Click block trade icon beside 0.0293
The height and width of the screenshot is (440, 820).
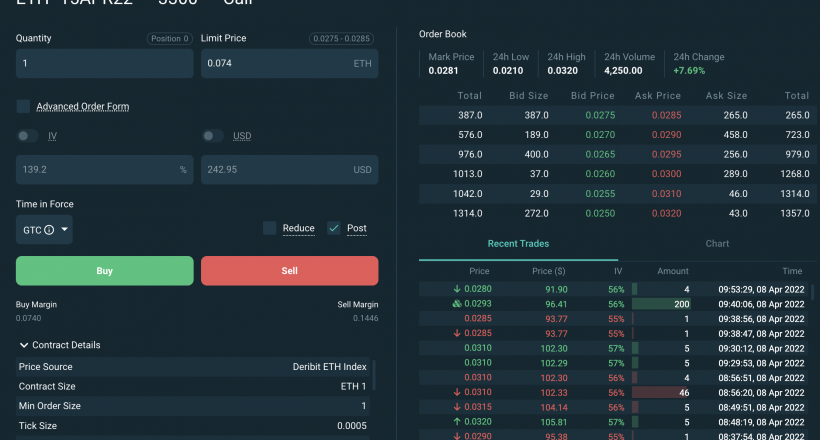click(x=457, y=303)
